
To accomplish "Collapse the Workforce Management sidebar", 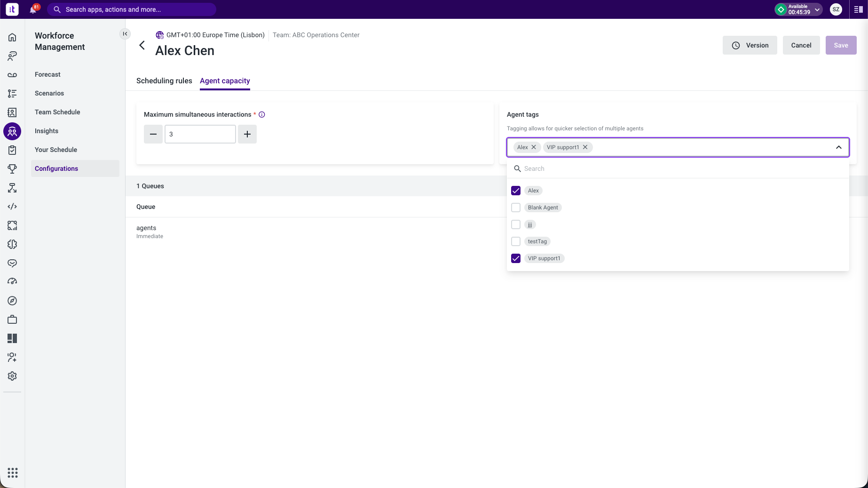I will point(125,34).
